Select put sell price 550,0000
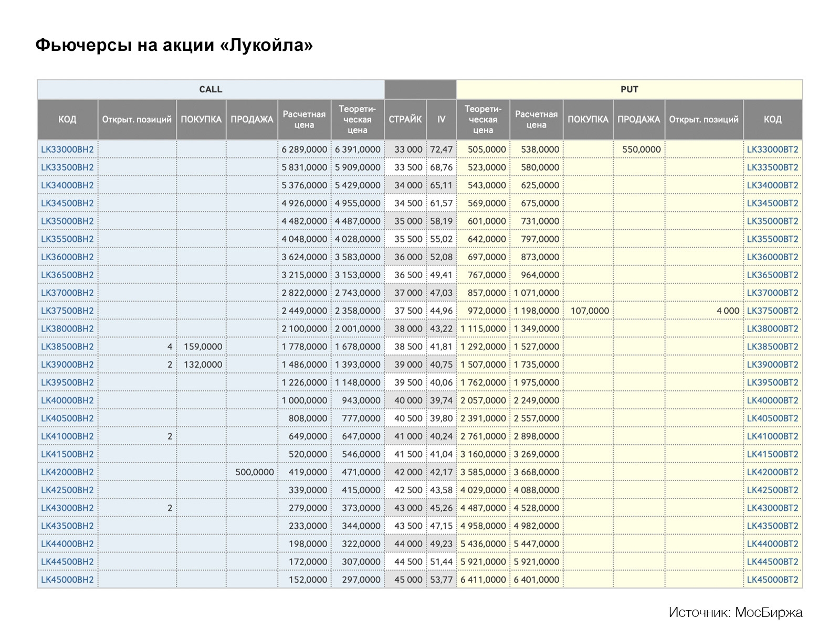The height and width of the screenshot is (640, 840). pyautogui.click(x=642, y=150)
